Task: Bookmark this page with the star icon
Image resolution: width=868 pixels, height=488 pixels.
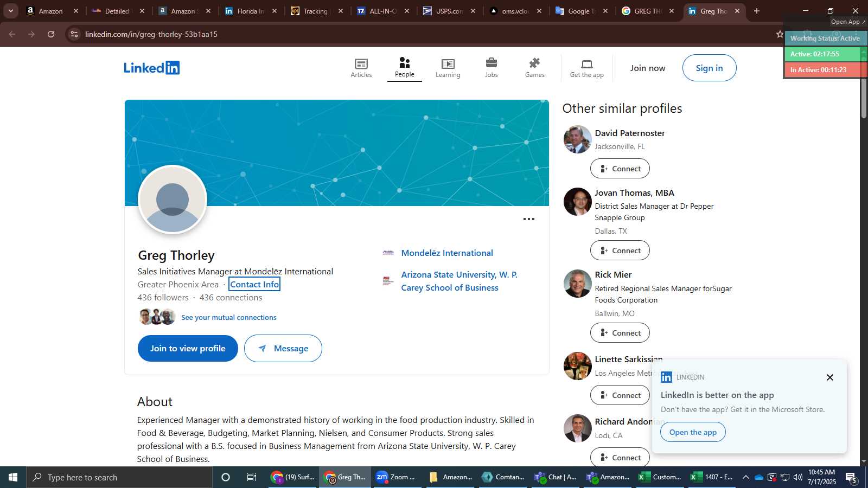Action: click(780, 34)
